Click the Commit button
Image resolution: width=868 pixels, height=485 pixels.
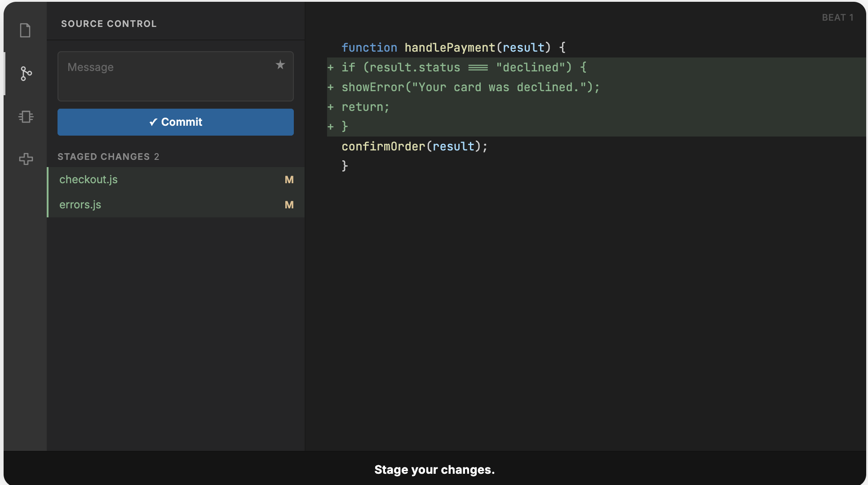[176, 122]
